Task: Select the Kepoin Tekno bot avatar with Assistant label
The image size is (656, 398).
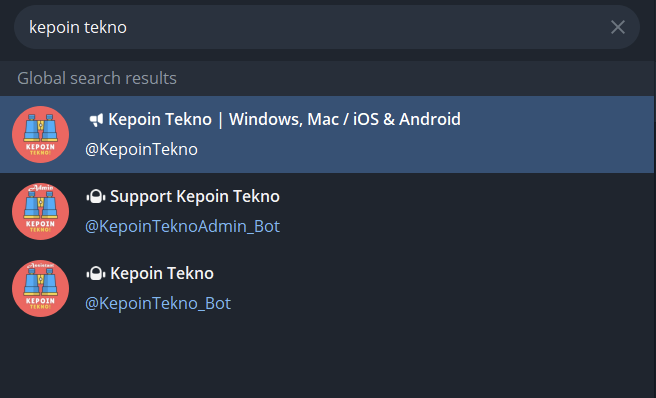Action: coord(41,288)
